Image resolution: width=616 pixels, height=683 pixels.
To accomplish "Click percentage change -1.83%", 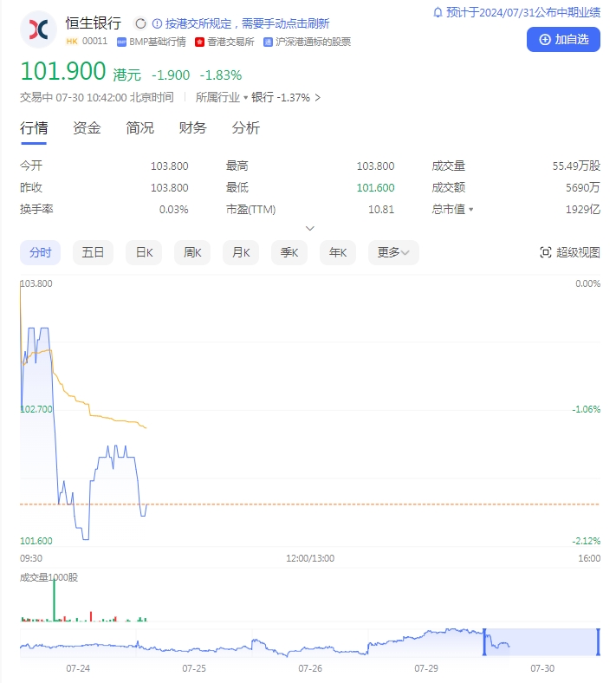I will point(220,75).
